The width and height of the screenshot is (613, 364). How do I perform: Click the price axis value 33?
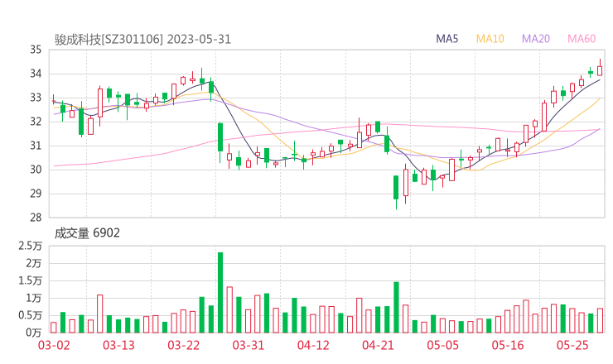click(36, 98)
